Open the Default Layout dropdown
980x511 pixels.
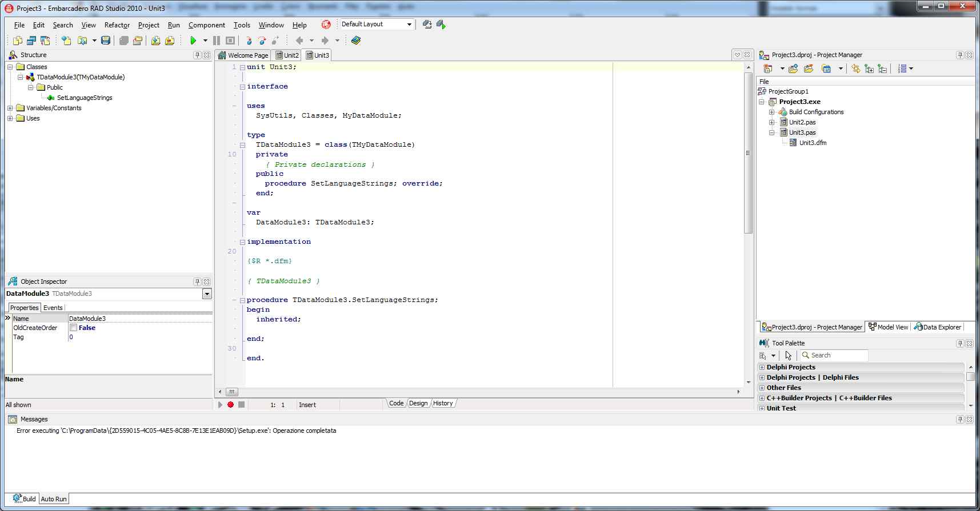point(409,24)
